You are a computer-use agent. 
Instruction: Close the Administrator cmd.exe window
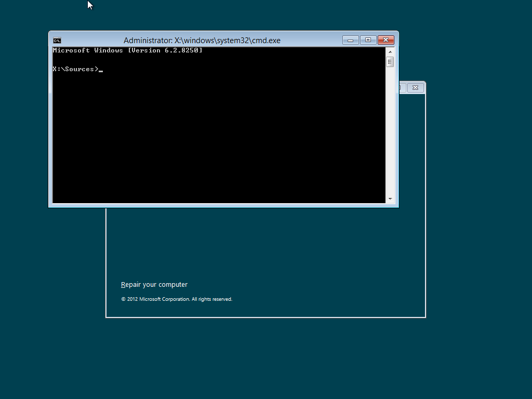click(385, 40)
